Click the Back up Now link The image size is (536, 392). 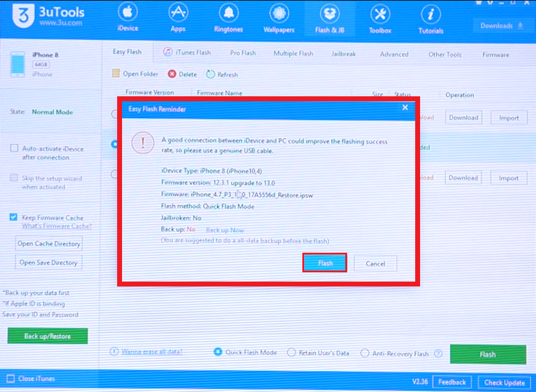225,230
